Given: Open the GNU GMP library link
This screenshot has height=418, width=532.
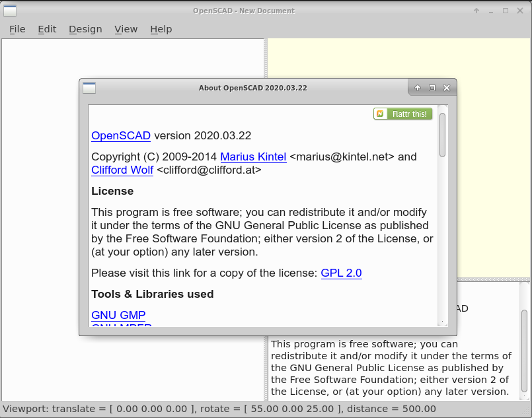Looking at the screenshot, I should click(118, 315).
